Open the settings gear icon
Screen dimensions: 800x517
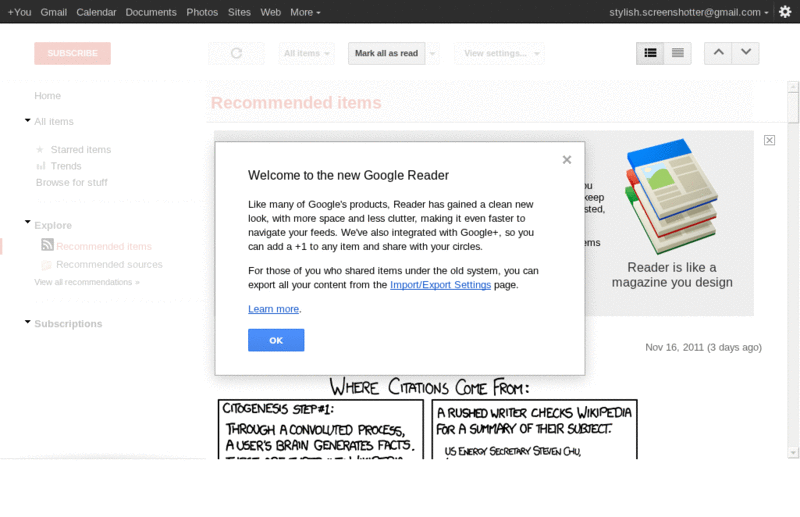(785, 12)
